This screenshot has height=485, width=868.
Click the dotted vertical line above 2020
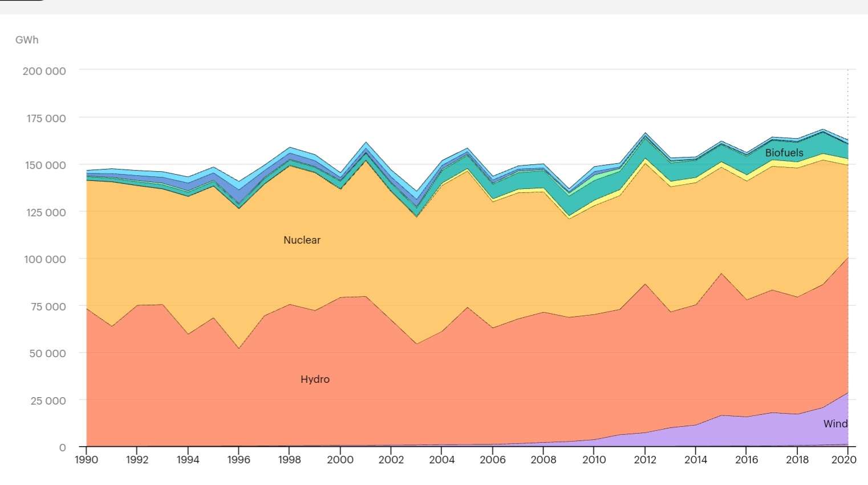[x=847, y=103]
